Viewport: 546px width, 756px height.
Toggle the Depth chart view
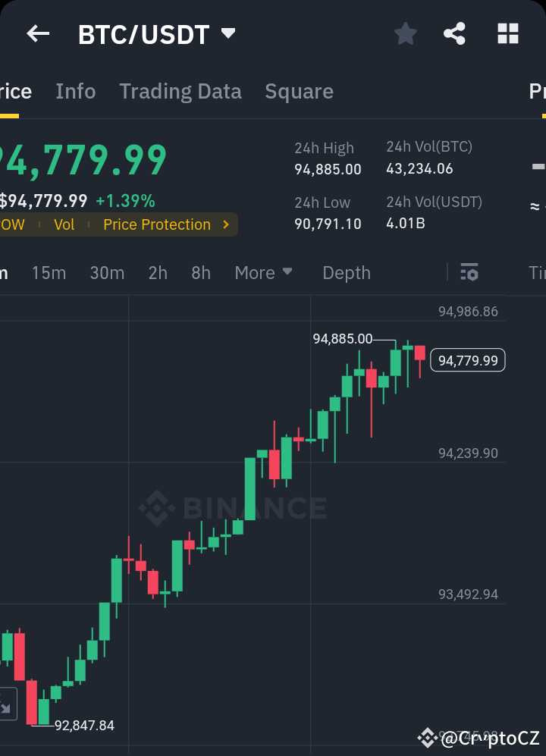pos(346,272)
